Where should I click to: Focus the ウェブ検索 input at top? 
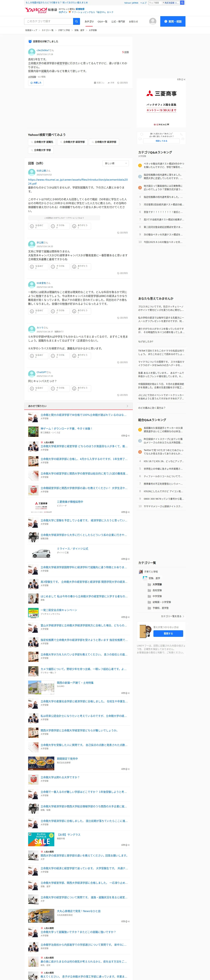click(x=155, y=3)
